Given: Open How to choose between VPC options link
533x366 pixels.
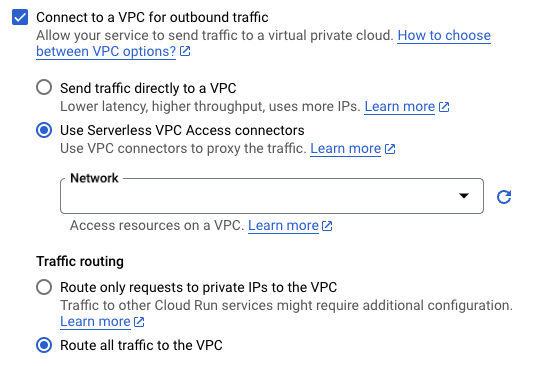Looking at the screenshot, I should [263, 43].
